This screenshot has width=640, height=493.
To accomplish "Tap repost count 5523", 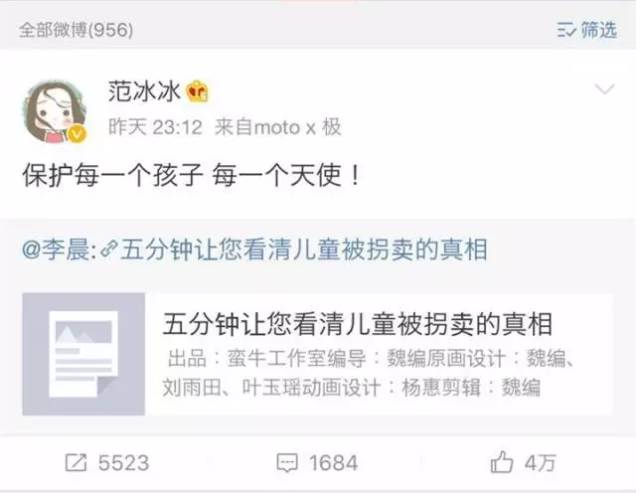I will click(124, 463).
